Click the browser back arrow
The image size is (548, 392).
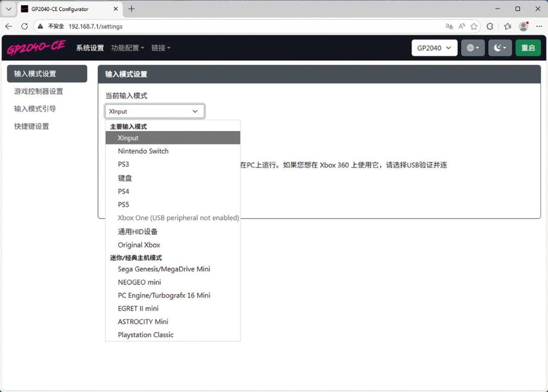9,26
